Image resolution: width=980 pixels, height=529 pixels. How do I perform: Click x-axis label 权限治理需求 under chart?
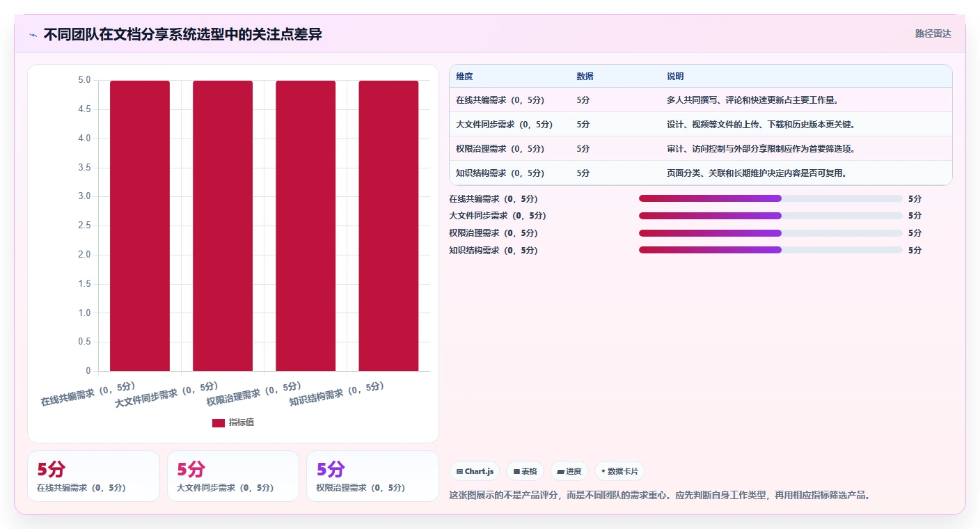254,394
